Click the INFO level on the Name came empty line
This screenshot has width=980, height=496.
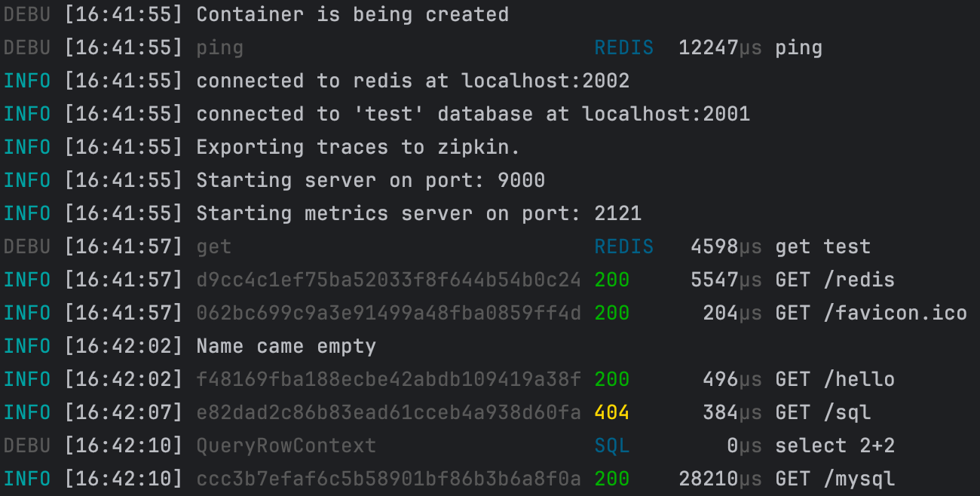[27, 346]
